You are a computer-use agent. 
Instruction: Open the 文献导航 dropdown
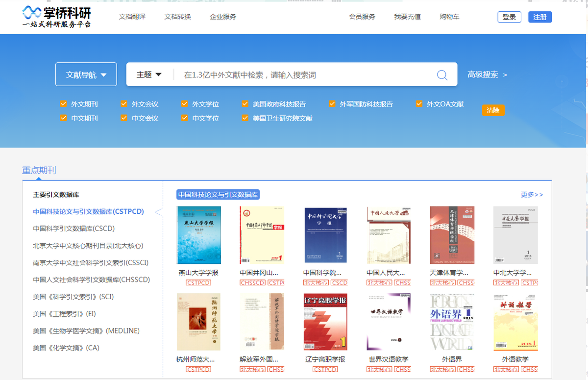(x=86, y=75)
